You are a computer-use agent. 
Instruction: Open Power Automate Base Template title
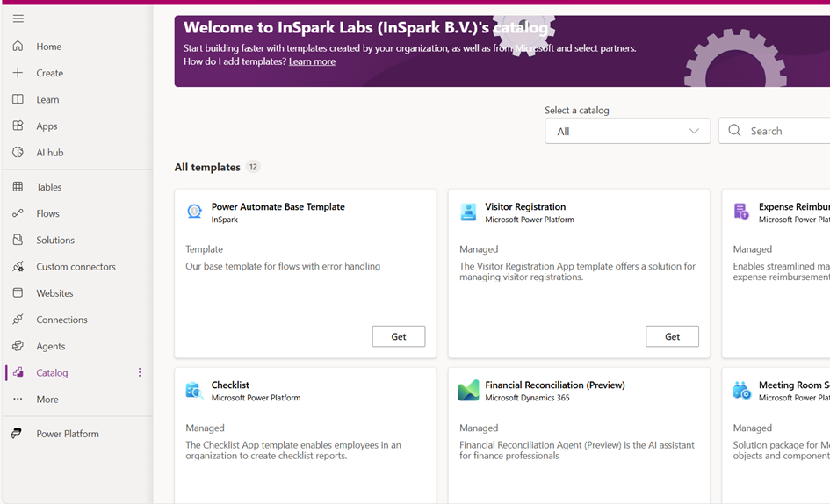[x=278, y=206]
